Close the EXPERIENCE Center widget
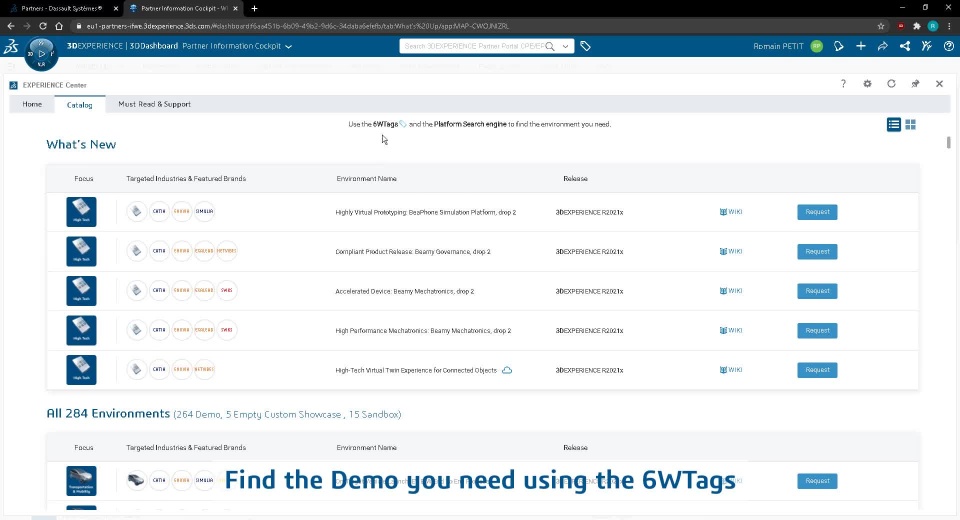Screen dimensions: 960x520 pyautogui.click(x=939, y=84)
